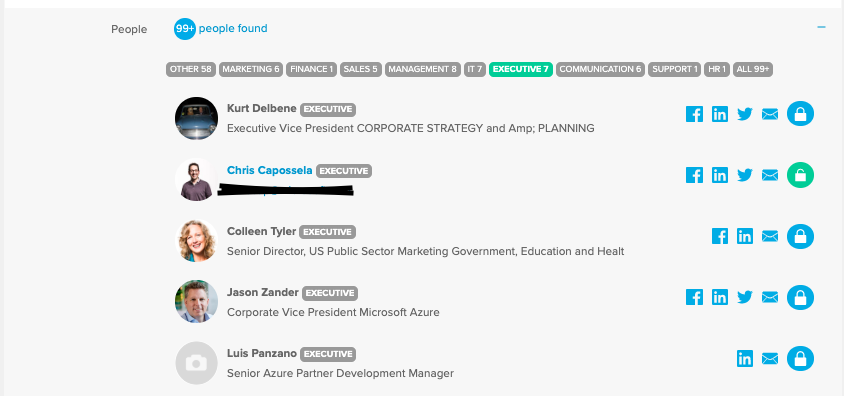Click Jason Zander's profile photo

pyautogui.click(x=196, y=301)
